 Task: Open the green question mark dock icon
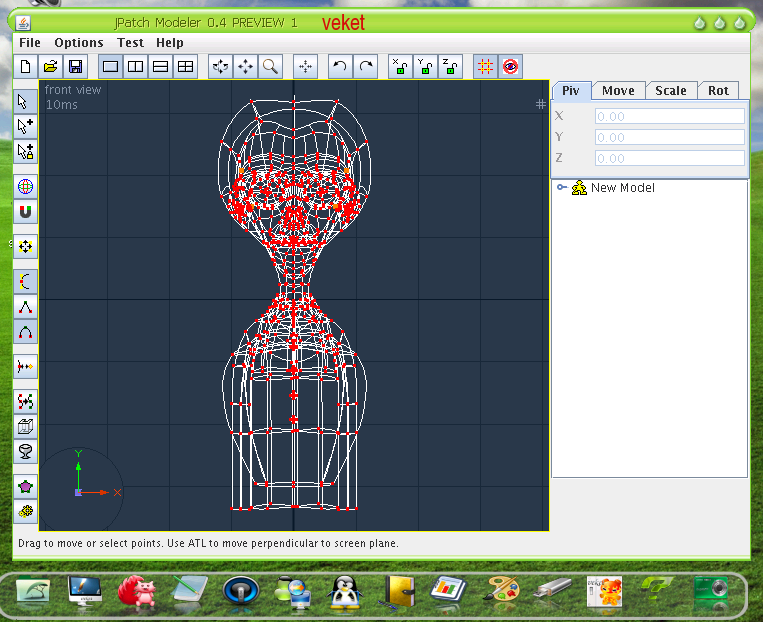(655, 589)
